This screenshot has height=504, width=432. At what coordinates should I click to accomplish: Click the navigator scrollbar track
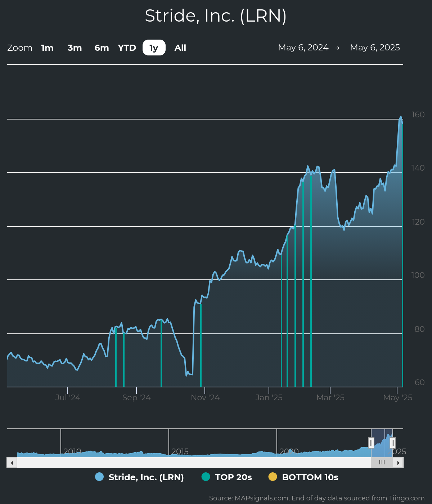tap(194, 463)
